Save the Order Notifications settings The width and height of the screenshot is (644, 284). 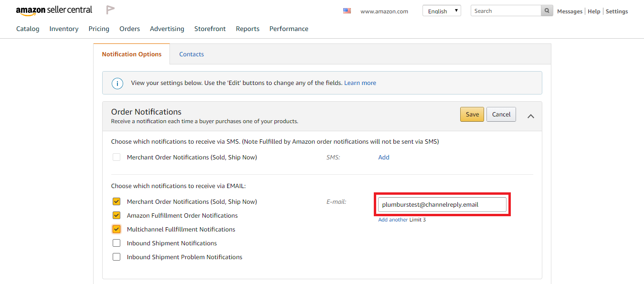click(472, 115)
